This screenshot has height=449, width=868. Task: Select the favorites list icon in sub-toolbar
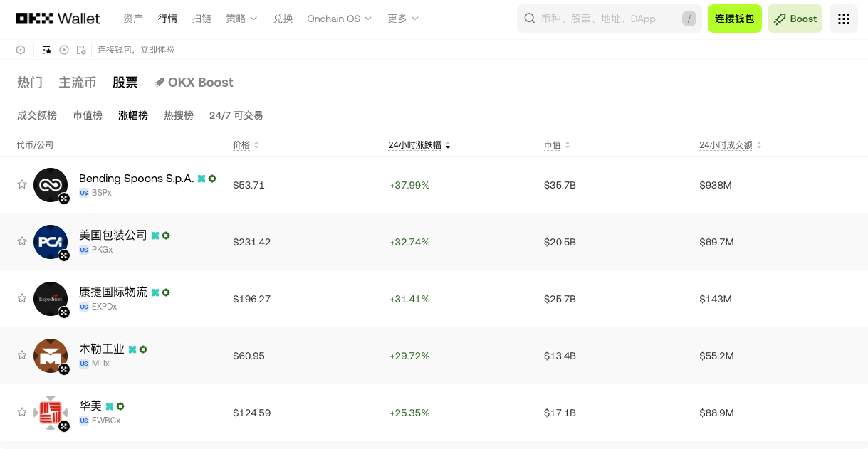[46, 50]
